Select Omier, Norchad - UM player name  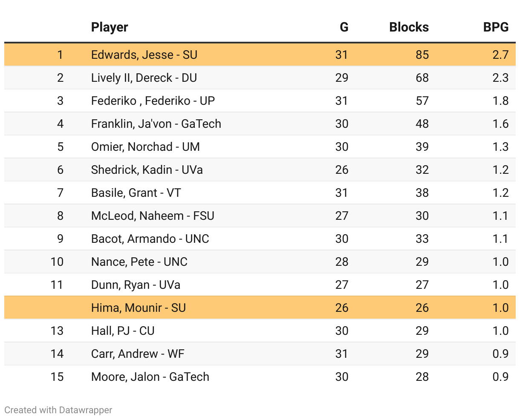coord(145,147)
